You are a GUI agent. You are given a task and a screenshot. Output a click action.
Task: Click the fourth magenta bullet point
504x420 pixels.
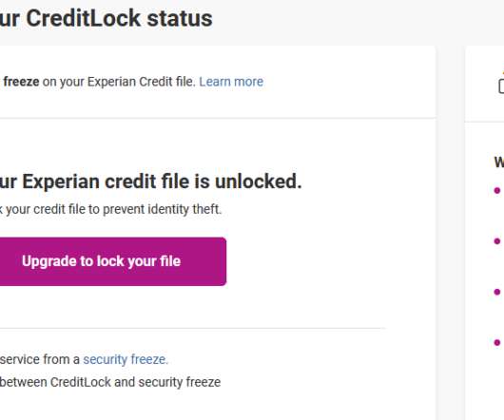click(x=497, y=342)
